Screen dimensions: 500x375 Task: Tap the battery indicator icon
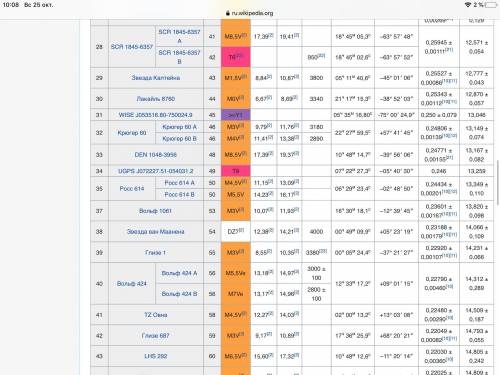[x=491, y=5]
